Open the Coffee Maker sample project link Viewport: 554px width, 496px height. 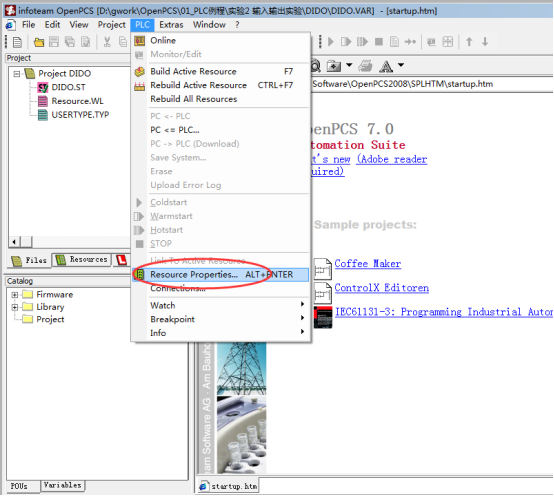367,264
